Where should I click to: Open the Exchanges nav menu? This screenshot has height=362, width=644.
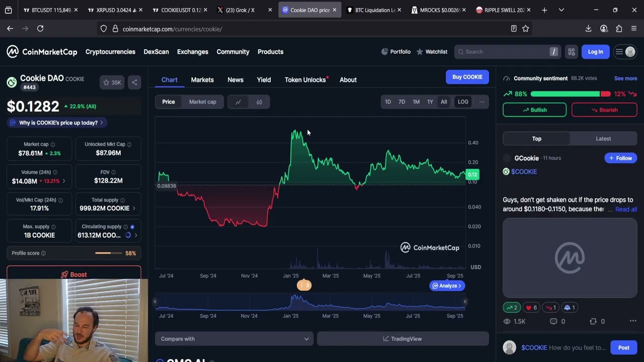coord(193,52)
